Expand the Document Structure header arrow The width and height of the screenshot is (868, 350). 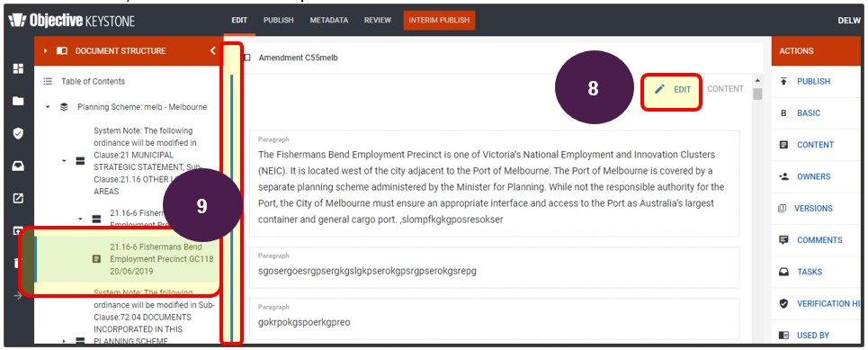46,50
